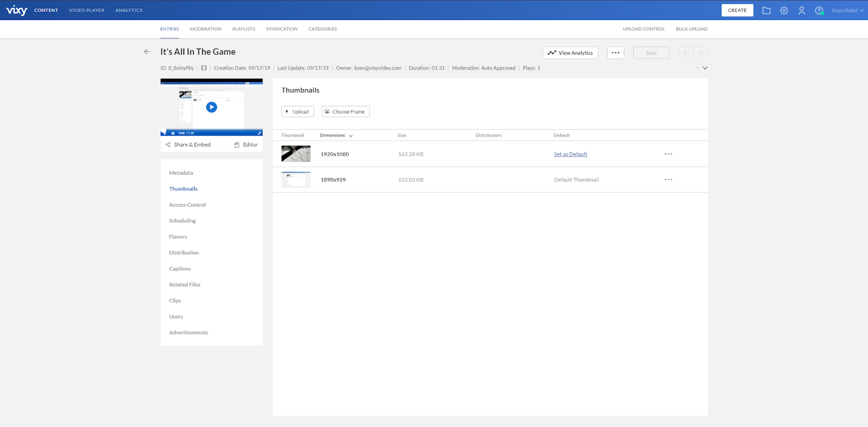Open settings via the gear icon
Viewport: 868px width, 427px height.
[784, 10]
